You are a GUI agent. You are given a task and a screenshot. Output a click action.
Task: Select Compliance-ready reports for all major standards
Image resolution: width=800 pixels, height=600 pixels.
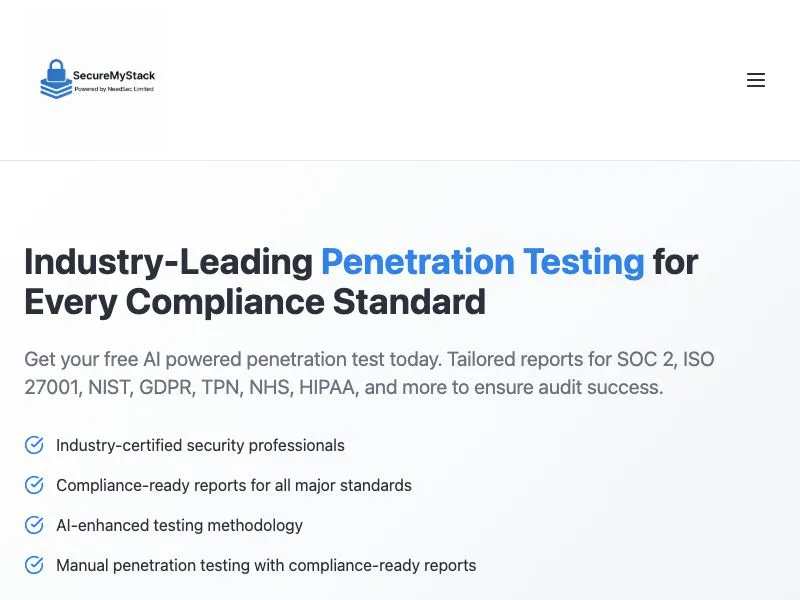click(x=234, y=485)
